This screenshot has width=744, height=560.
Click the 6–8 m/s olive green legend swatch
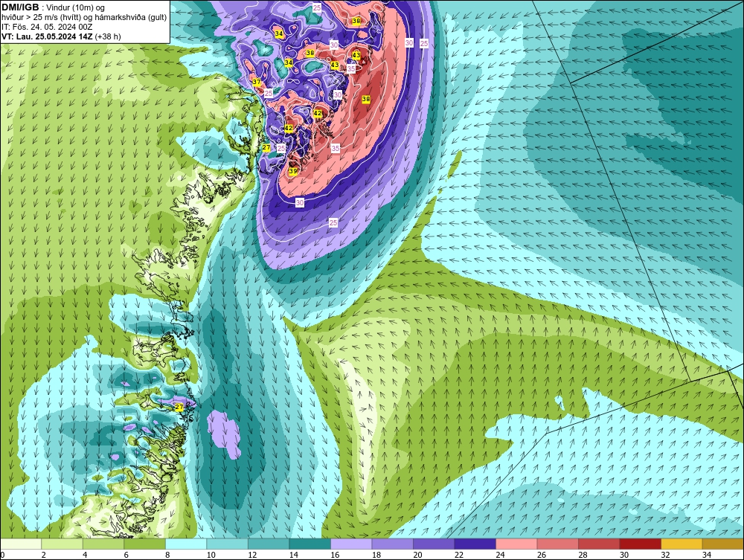[145, 544]
